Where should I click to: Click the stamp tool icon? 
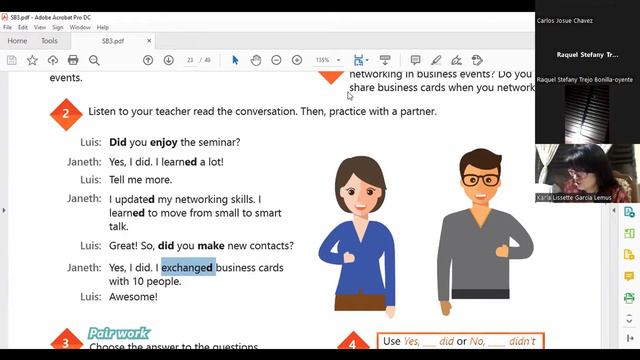click(477, 60)
